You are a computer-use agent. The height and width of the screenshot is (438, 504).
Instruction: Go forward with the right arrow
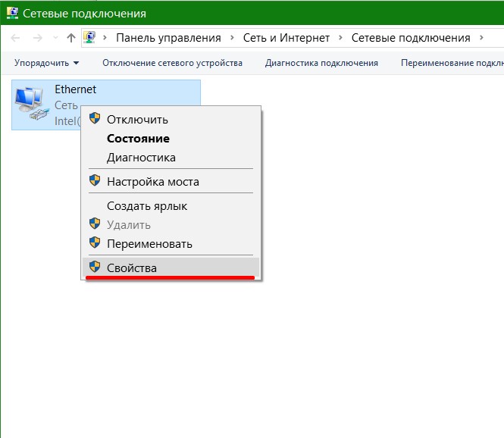38,38
